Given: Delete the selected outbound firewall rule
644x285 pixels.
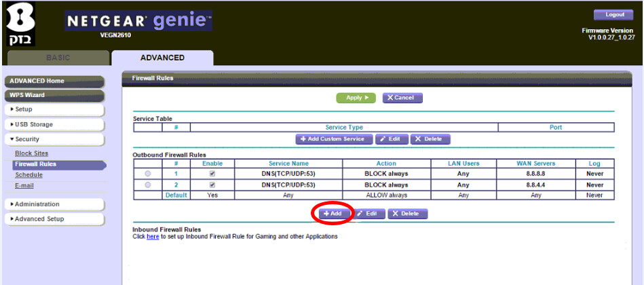Looking at the screenshot, I should 408,214.
